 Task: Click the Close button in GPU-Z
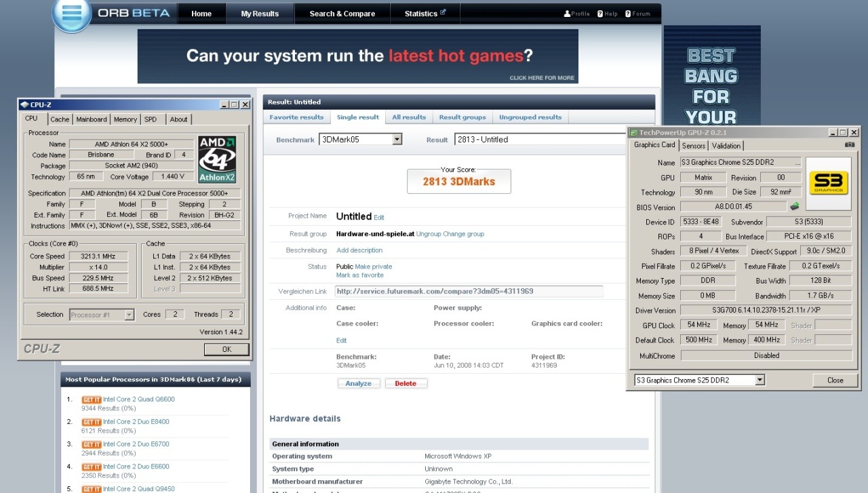pyautogui.click(x=835, y=380)
